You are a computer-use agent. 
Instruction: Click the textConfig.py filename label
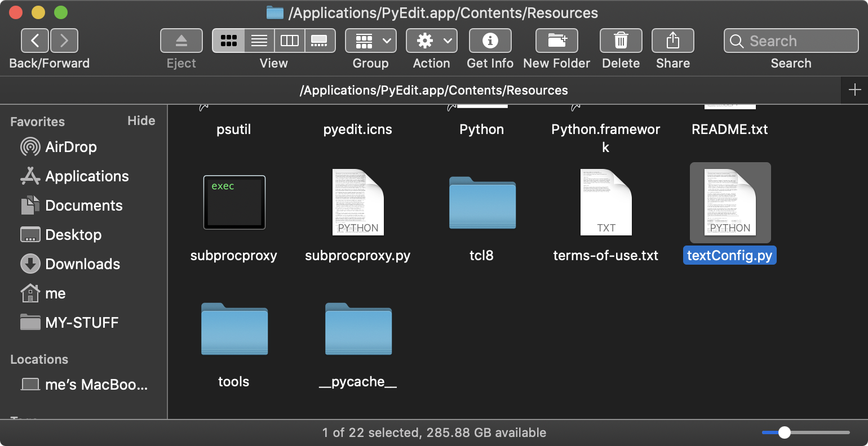730,255
